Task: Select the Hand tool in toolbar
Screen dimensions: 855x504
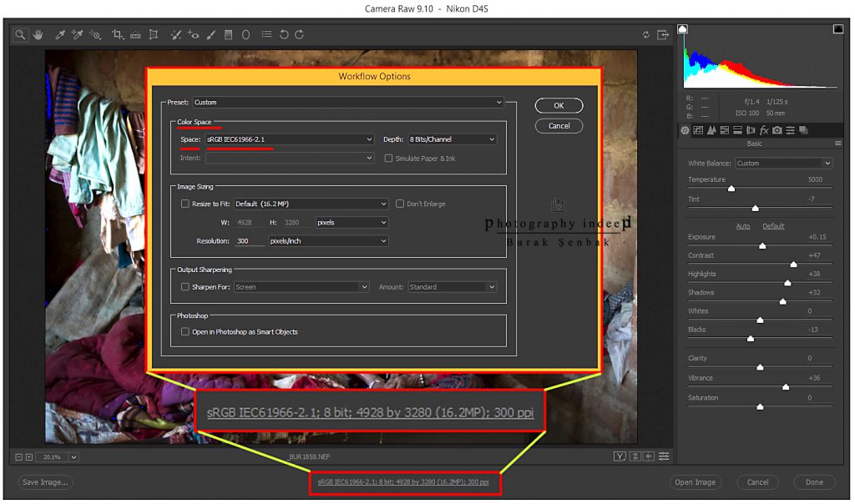Action: pyautogui.click(x=38, y=35)
